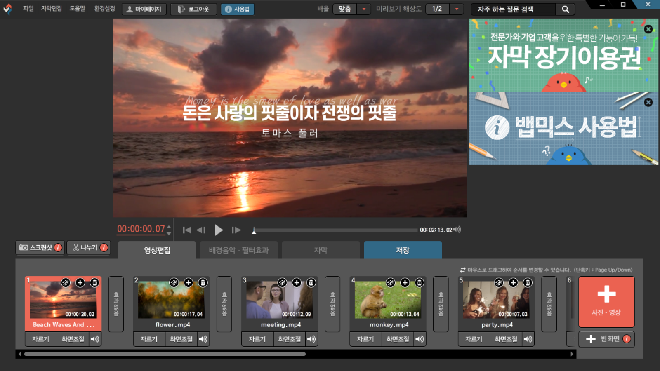This screenshot has height=371, width=660.
Task: Select the 영상편집 tab
Action: [157, 250]
